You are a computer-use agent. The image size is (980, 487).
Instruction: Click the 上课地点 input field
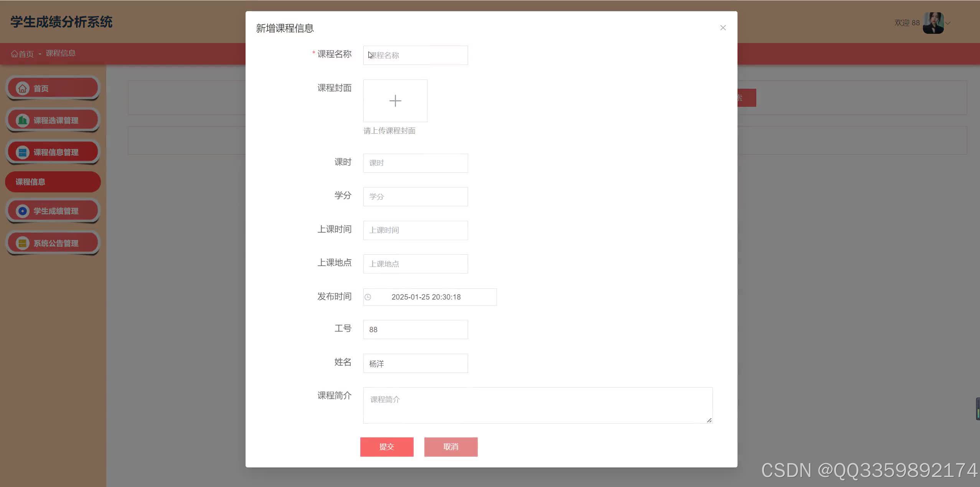point(415,264)
